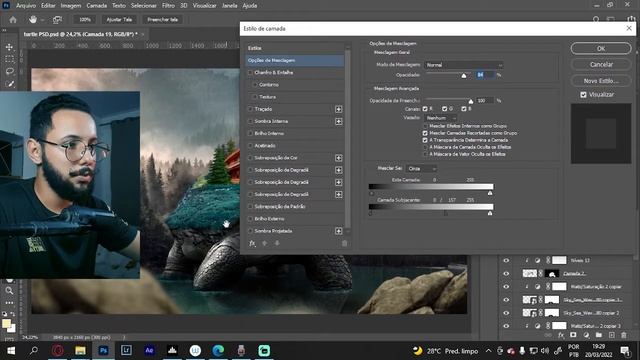640x360 pixels.
Task: Add another Sombra Interna with plus icon
Action: click(x=338, y=121)
